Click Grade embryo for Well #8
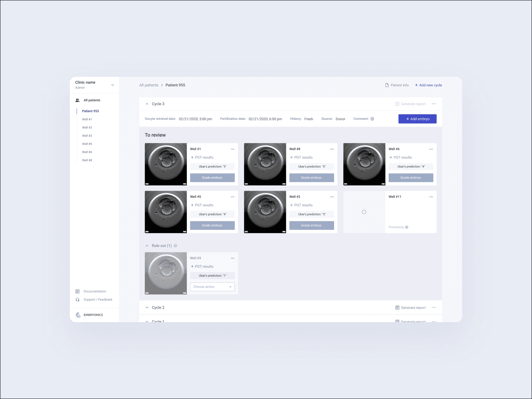This screenshot has height=399, width=532. [311, 178]
